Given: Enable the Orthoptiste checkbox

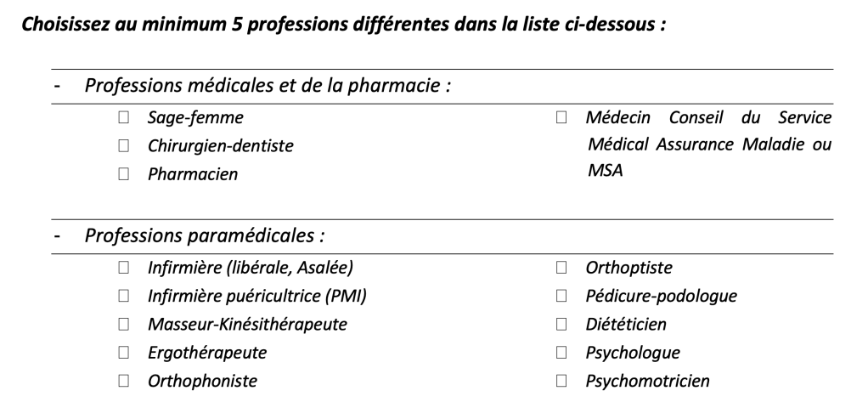Looking at the screenshot, I should 561,269.
